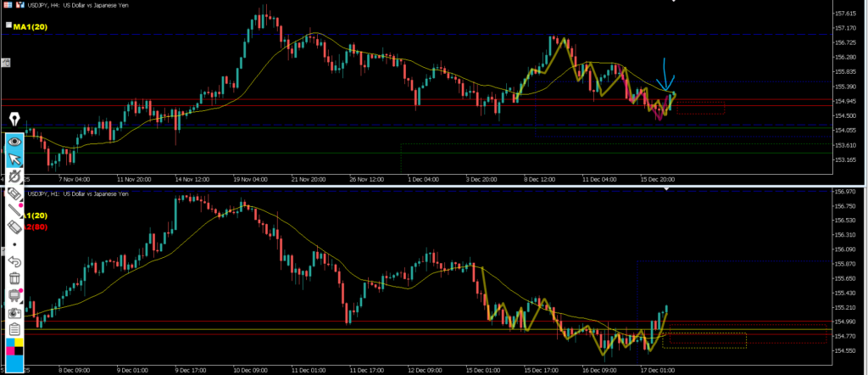
Task: Click the mouse icon on H4 chart left edge
Action: [5, 62]
